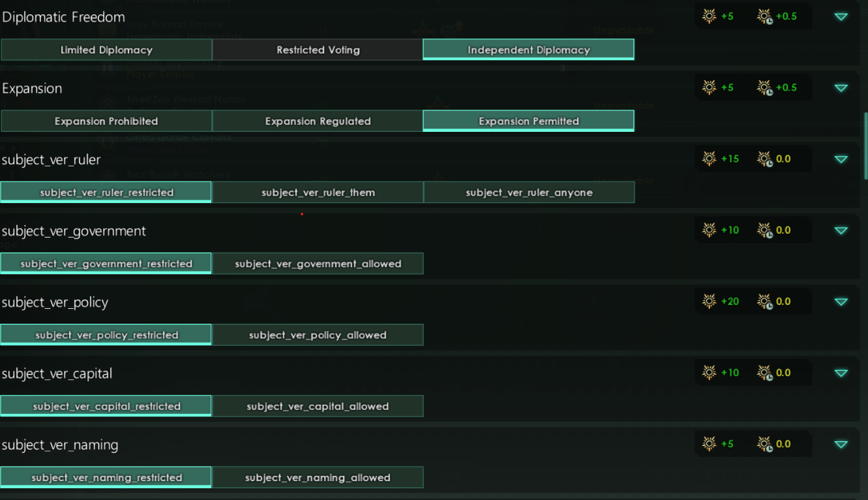Click the subject_ver_policy heading
The height and width of the screenshot is (500, 868).
[x=55, y=302]
